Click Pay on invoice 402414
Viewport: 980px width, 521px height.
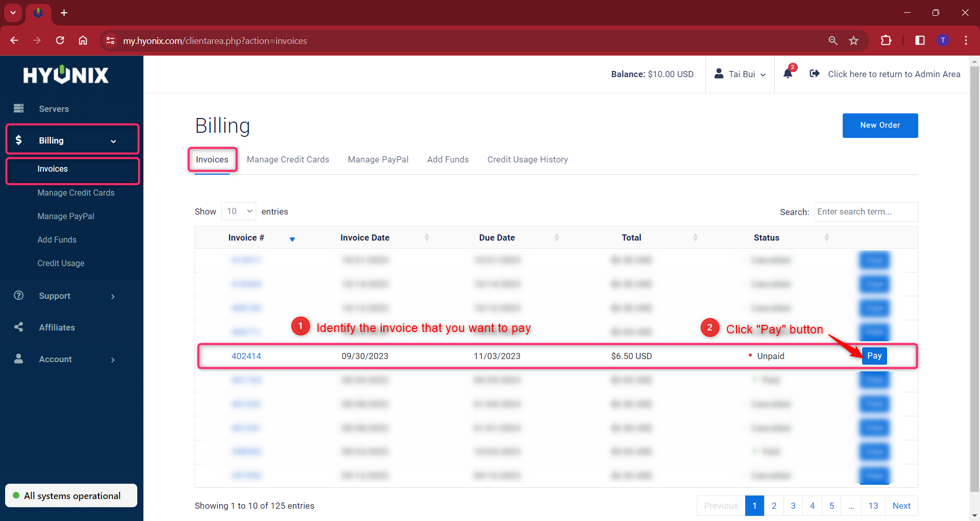tap(874, 356)
